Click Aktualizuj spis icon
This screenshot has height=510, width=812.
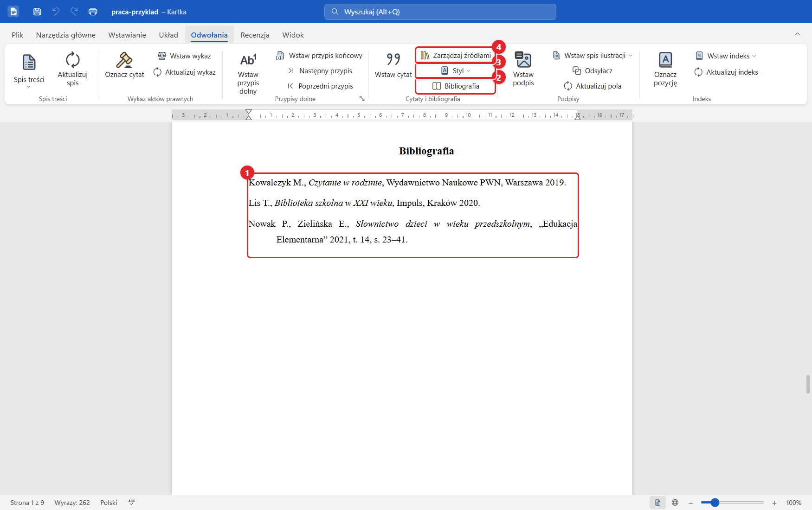(72, 60)
